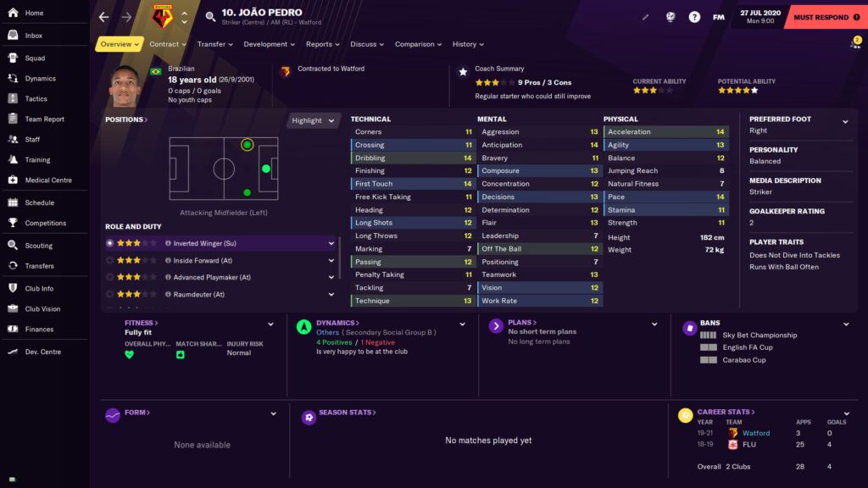Screen dimensions: 868x488
Task: Click the help question mark icon
Action: [x=694, y=17]
